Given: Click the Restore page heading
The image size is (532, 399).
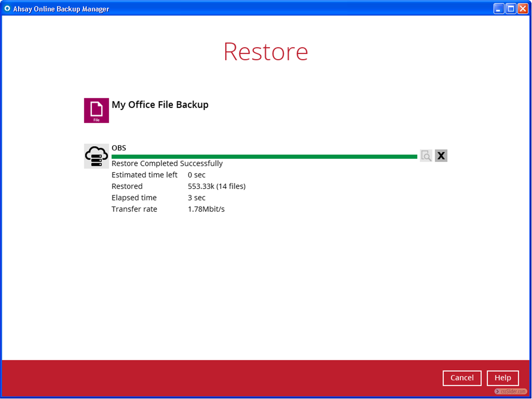Looking at the screenshot, I should tap(266, 52).
